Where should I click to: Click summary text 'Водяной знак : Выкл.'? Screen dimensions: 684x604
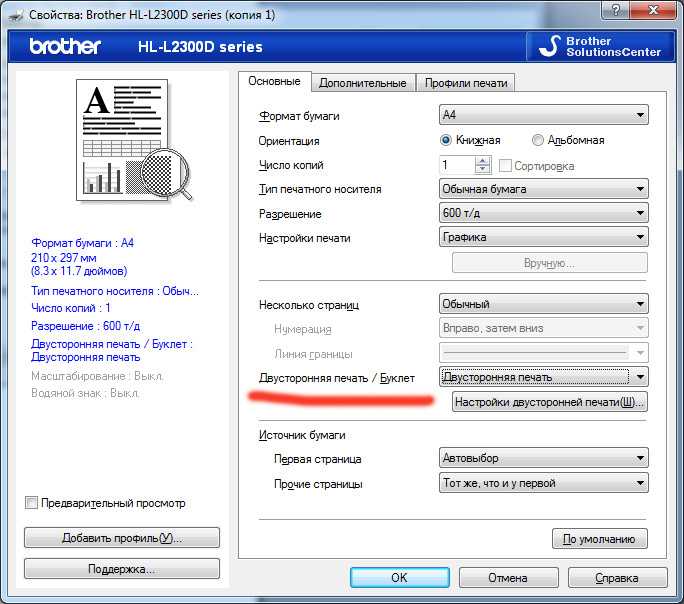85,393
